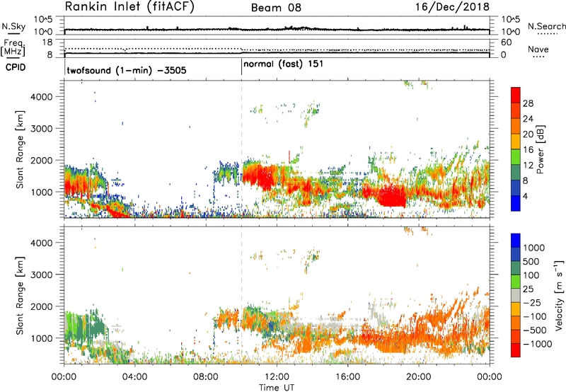Viewport: 566px width, 392px height.
Task: Click the '04:00' time tick label
Action: coord(134,377)
